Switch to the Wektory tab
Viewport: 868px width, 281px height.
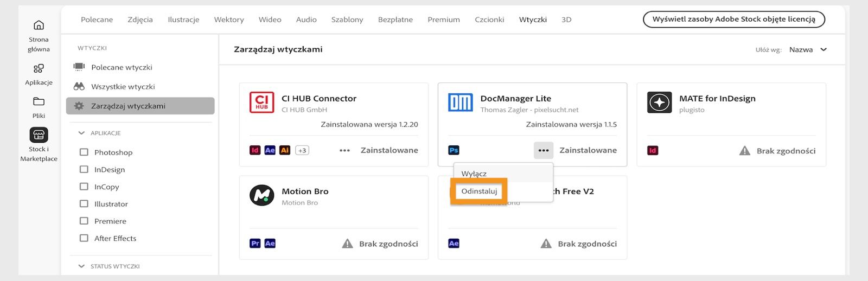click(229, 20)
